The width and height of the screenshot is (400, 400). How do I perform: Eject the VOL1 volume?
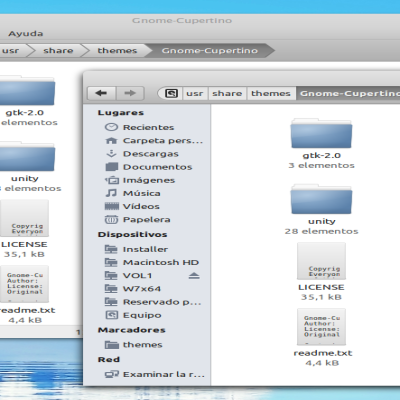pyautogui.click(x=194, y=275)
